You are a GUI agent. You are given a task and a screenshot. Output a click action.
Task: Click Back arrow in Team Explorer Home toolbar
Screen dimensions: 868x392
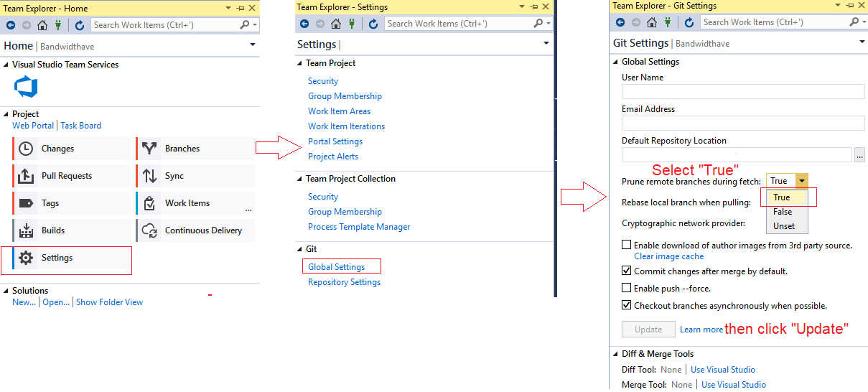tap(11, 24)
